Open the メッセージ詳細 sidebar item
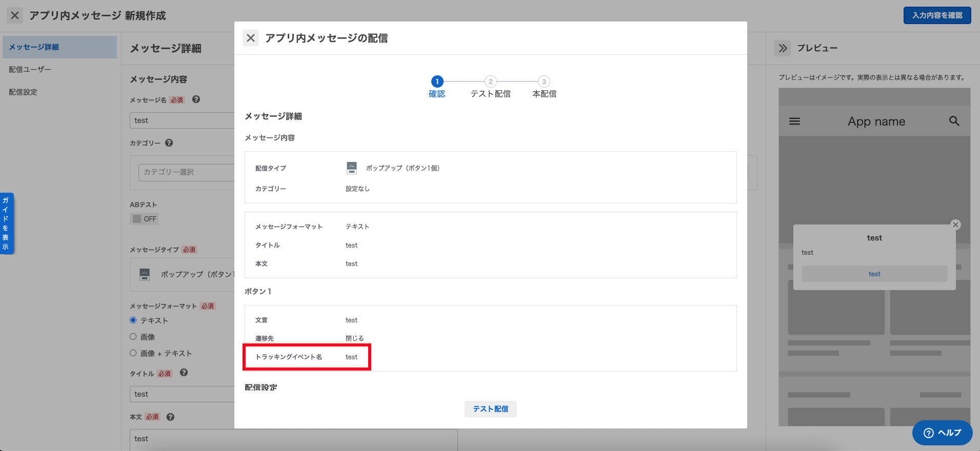The image size is (980, 451). click(x=59, y=47)
